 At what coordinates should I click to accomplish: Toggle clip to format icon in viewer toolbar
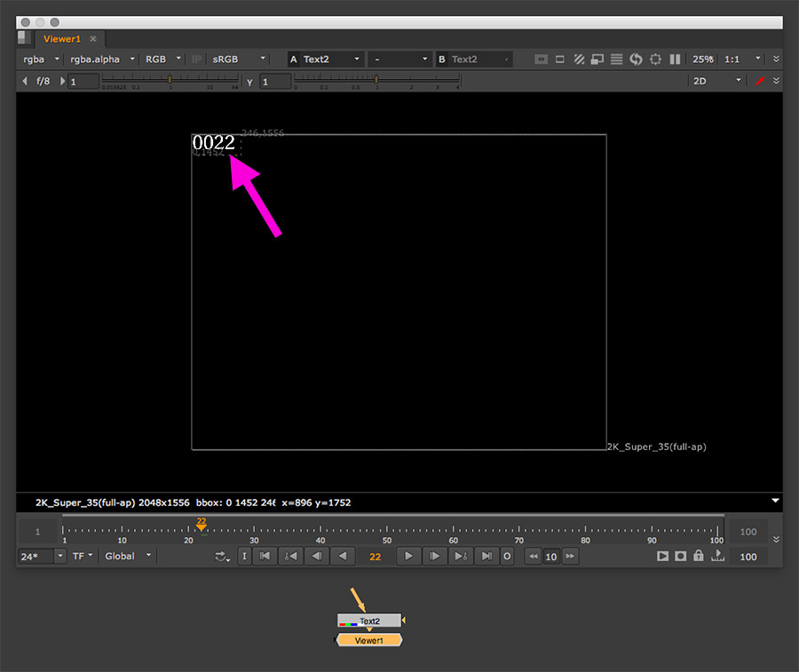(x=542, y=59)
